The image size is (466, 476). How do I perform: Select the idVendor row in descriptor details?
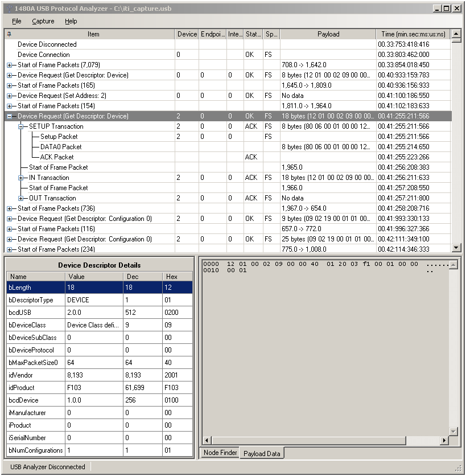coord(34,375)
